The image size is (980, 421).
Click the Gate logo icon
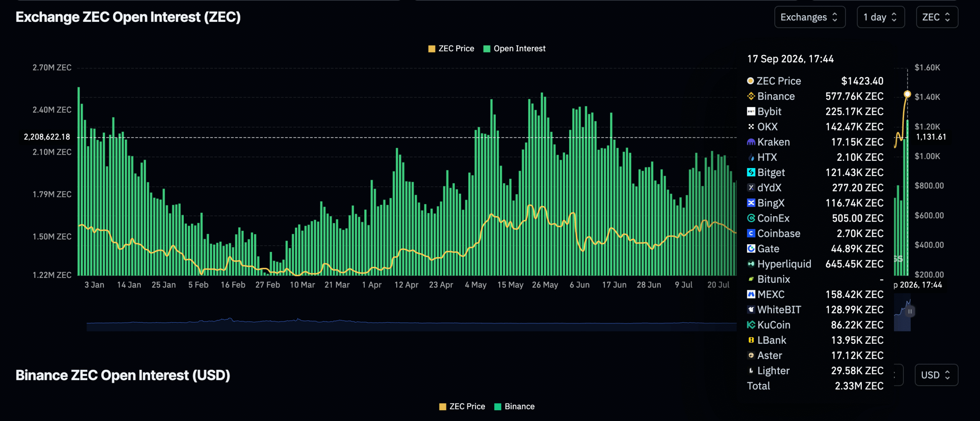coord(751,249)
